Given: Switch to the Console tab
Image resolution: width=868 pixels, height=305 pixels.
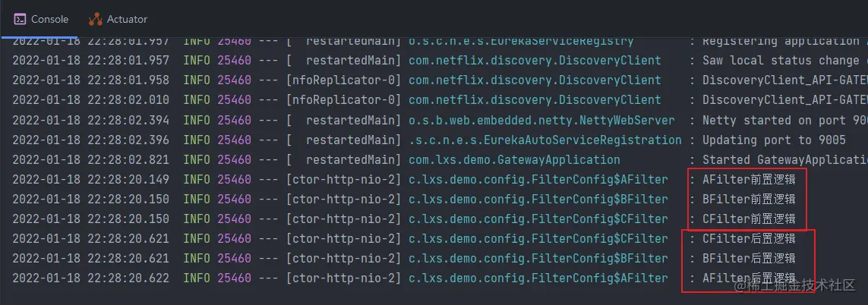Looking at the screenshot, I should point(41,20).
